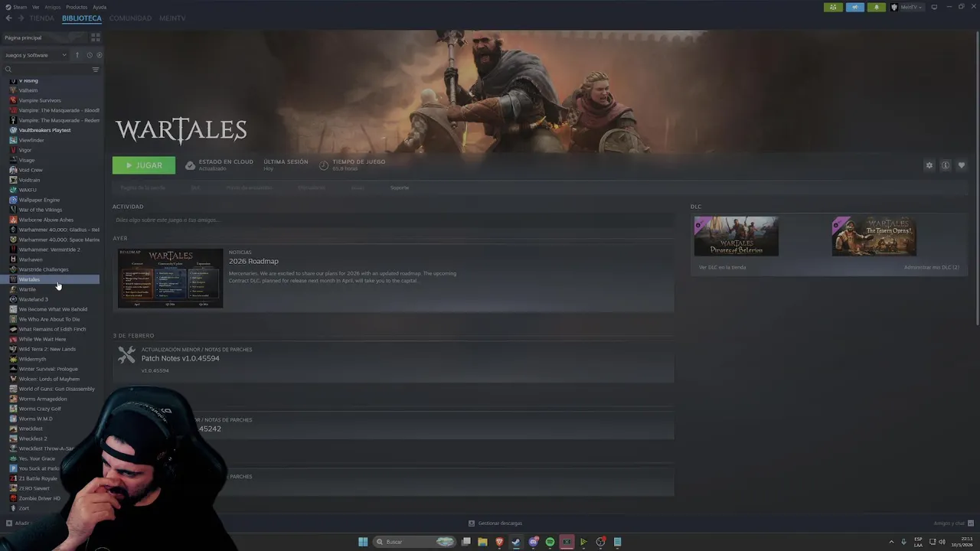Select Wallpaper Engine in the list
This screenshot has height=551, width=980.
coord(39,200)
